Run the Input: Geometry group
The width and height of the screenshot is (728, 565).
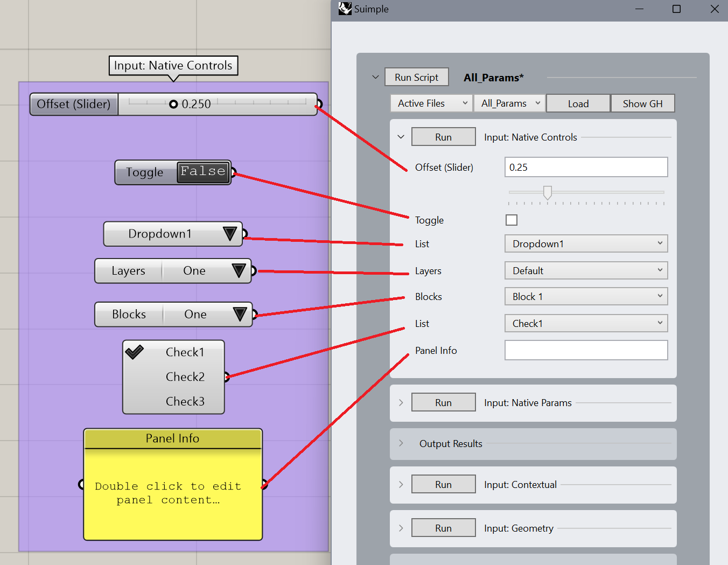click(x=443, y=528)
